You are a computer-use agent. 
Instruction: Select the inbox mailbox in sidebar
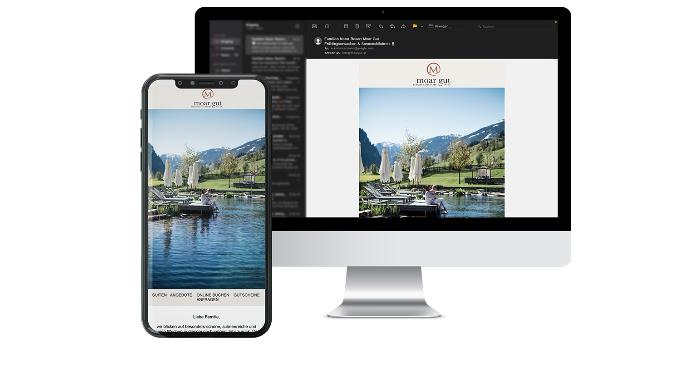[x=227, y=42]
